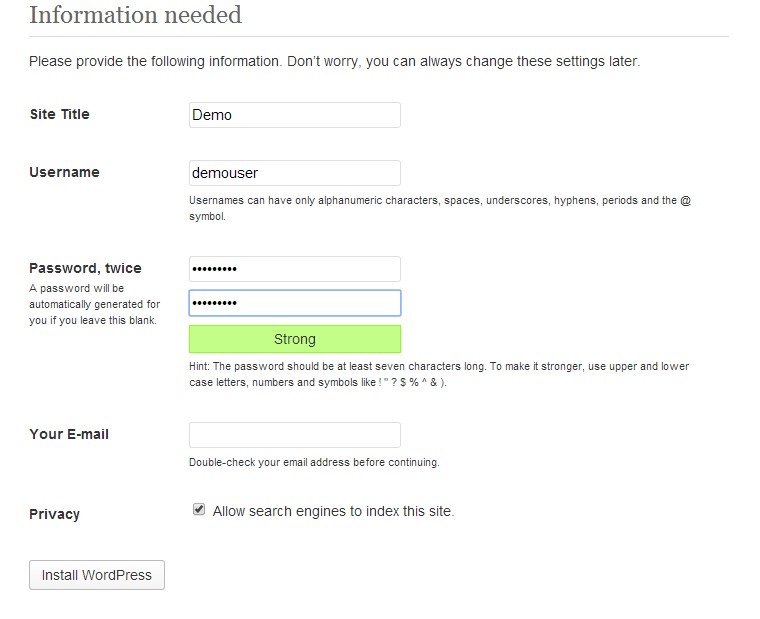
Task: Select the password confirmation field
Action: pyautogui.click(x=295, y=303)
